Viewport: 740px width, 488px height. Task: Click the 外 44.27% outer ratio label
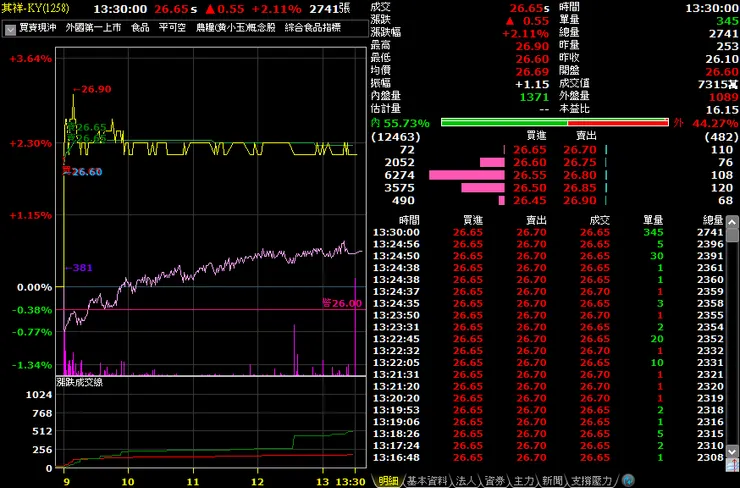706,124
